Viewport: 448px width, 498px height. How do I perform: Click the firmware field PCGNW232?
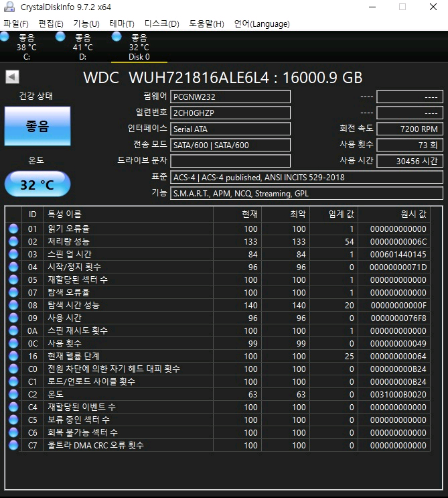[x=230, y=97]
